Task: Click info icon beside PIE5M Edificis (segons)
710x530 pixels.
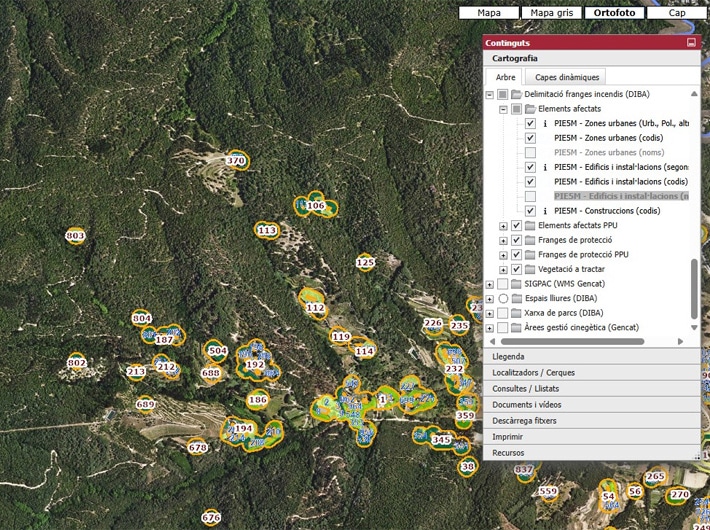Action: tap(544, 167)
